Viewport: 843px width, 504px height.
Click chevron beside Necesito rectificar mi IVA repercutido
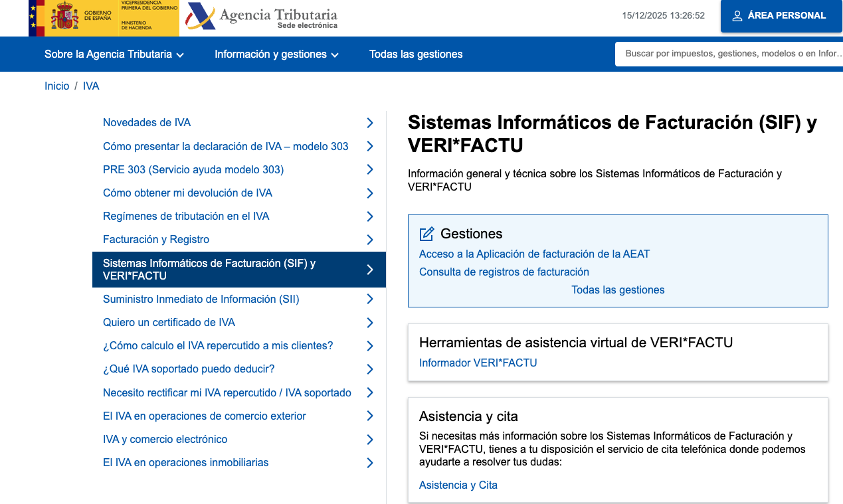[370, 392]
